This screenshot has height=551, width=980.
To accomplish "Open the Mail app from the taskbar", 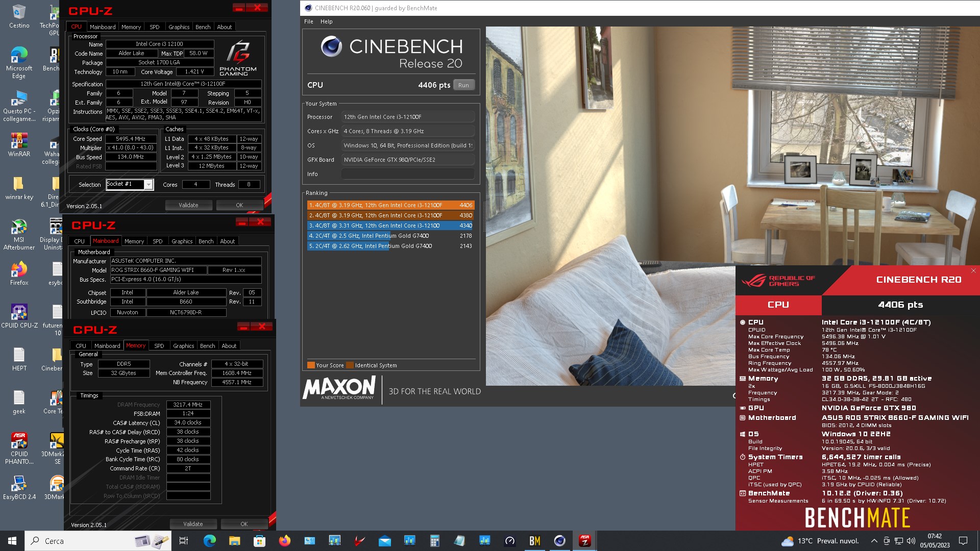I will click(384, 541).
